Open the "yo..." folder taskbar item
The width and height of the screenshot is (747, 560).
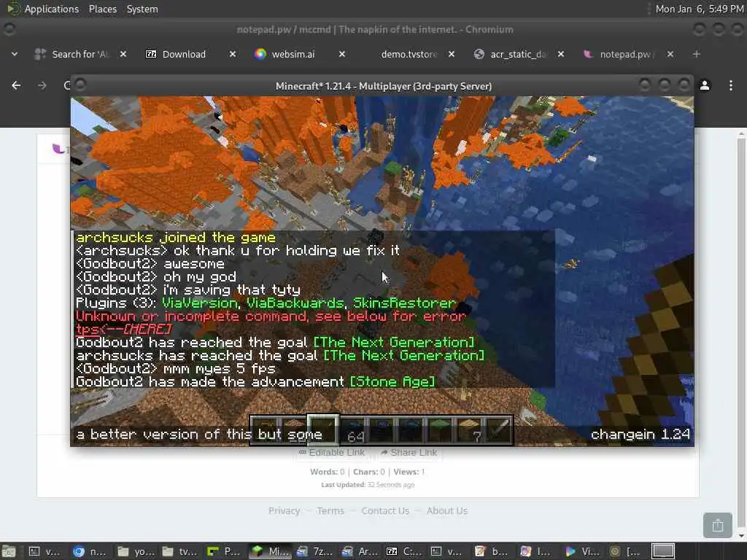coord(134,551)
